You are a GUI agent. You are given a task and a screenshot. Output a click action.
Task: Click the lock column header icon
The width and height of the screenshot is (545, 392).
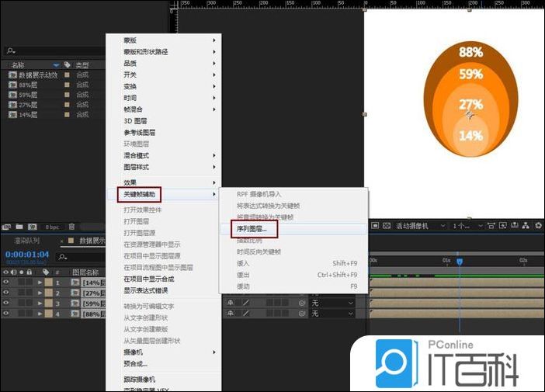30,272
